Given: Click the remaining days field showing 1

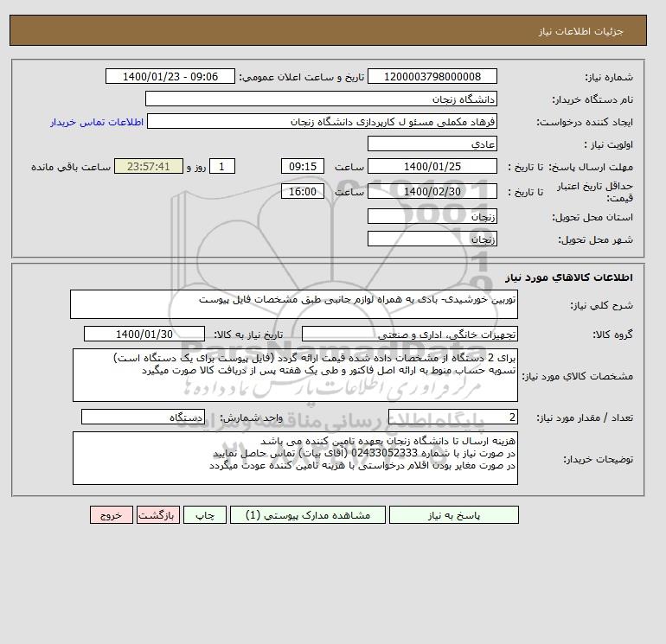Looking at the screenshot, I should click(221, 167).
